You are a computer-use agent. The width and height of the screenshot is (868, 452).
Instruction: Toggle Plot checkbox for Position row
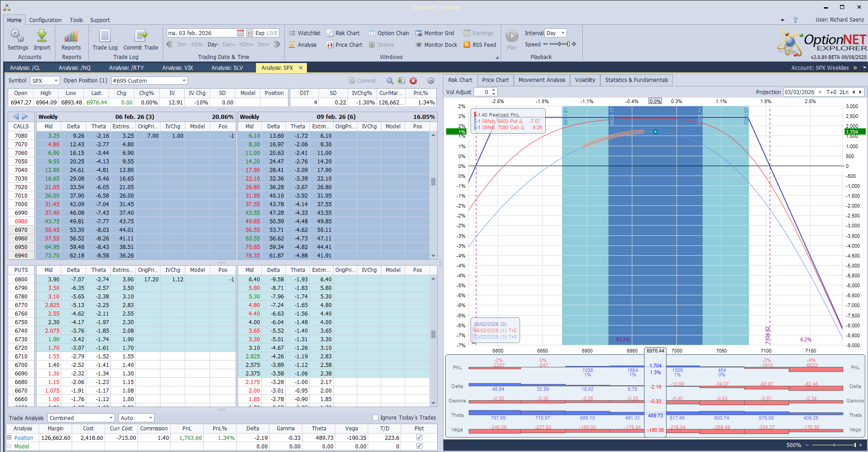point(420,438)
